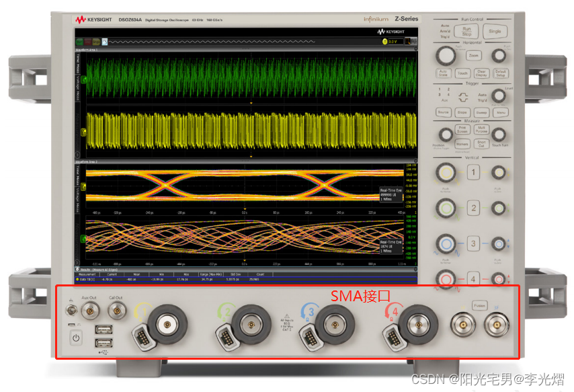Toggle the channel 4 key
The width and height of the screenshot is (574, 392).
[473, 279]
